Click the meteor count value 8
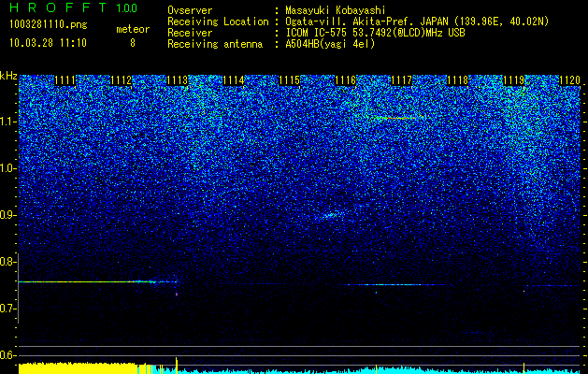This screenshot has height=374, width=588. pyautogui.click(x=133, y=43)
